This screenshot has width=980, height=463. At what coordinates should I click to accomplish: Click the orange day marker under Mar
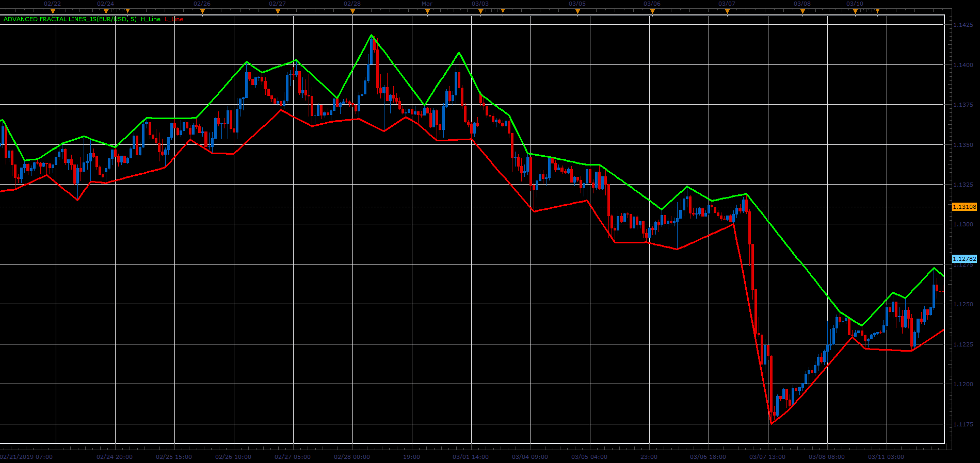click(x=427, y=11)
